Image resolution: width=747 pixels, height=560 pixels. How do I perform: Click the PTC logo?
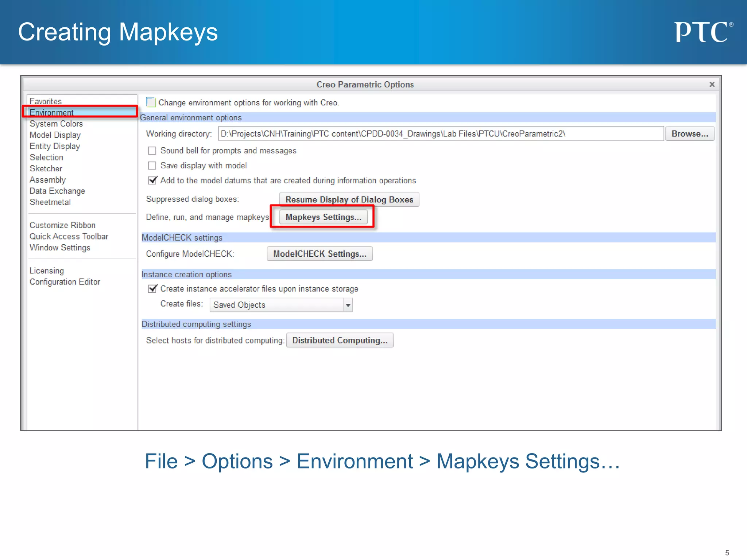704,32
